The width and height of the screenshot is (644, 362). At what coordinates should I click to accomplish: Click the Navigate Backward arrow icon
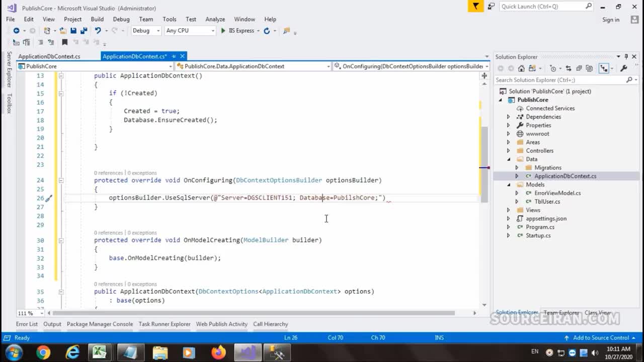coord(17,31)
